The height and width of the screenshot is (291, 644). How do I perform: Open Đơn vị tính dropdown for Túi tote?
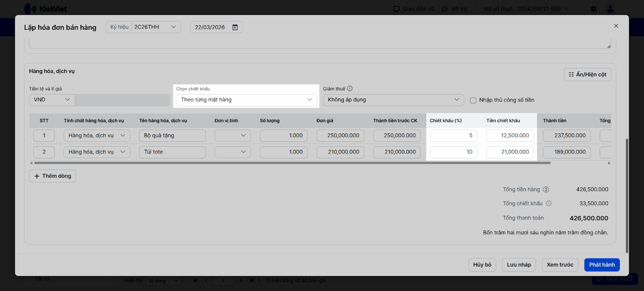click(x=233, y=152)
